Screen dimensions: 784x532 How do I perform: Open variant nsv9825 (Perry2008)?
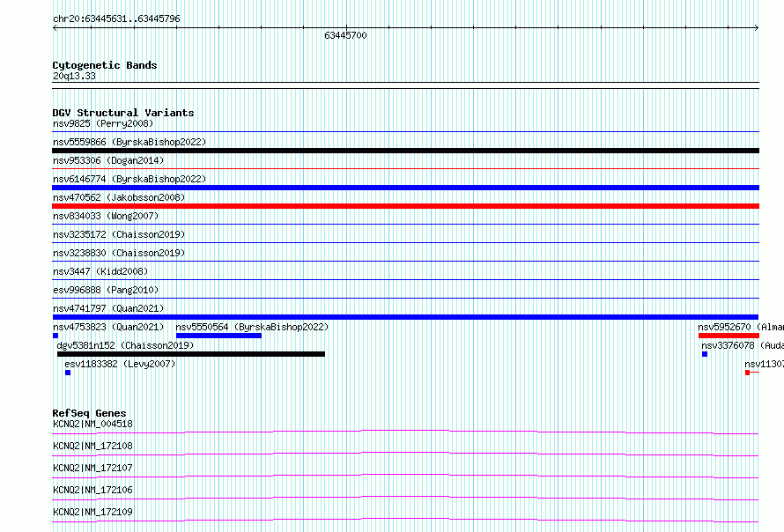(103, 123)
